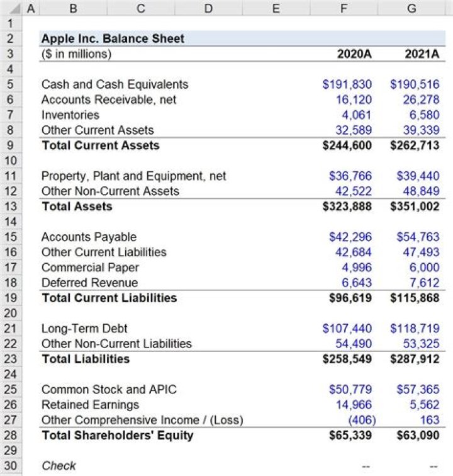Image resolution: width=453 pixels, height=476 pixels.
Task: Select row 9 header
Action: click(12, 145)
